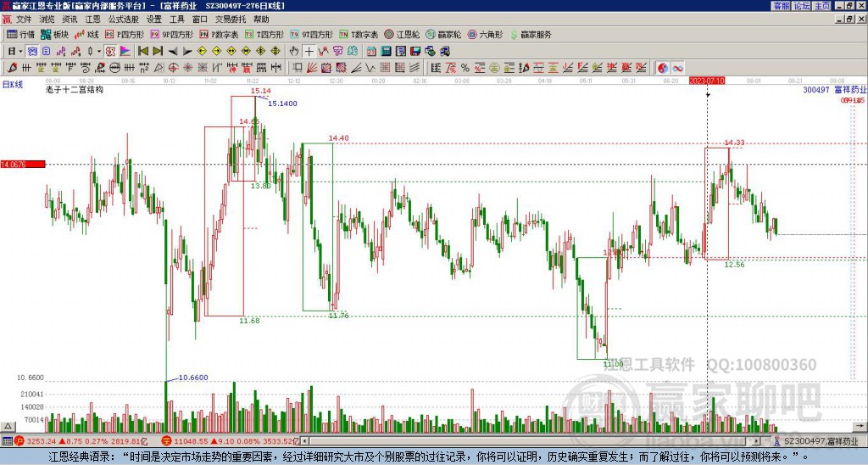Select the Gann fan lines tool
Viewport: 868px width, 465px height.
click(x=312, y=68)
